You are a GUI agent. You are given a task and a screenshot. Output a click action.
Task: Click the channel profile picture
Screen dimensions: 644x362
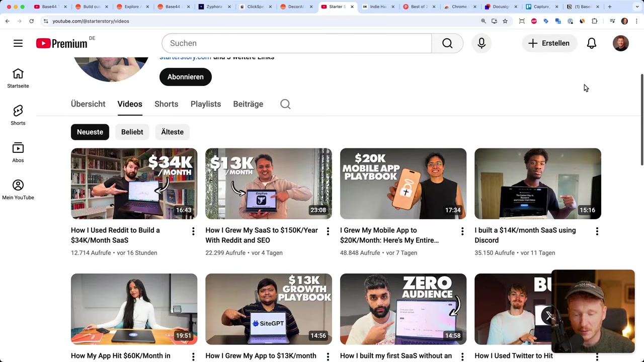(111, 69)
